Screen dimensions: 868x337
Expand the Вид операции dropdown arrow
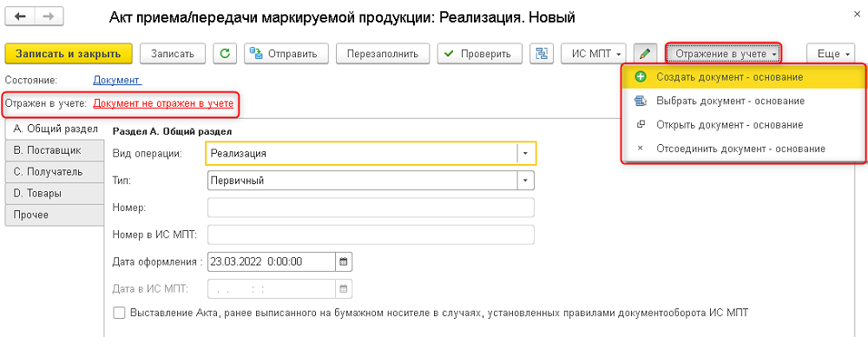click(526, 154)
